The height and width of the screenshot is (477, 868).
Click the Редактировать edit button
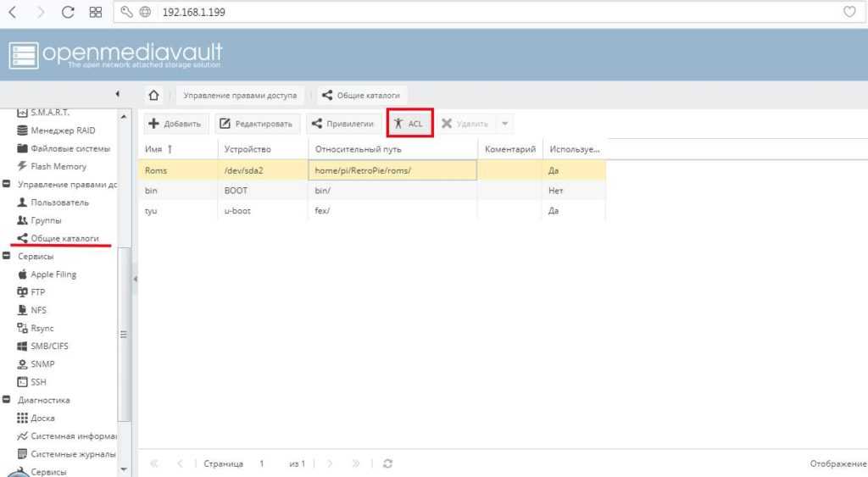(256, 124)
